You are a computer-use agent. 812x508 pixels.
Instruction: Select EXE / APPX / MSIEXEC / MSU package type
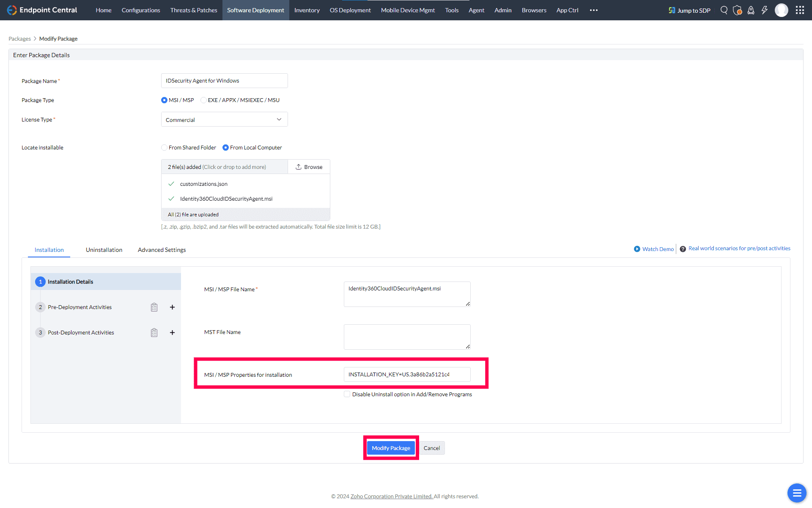204,100
